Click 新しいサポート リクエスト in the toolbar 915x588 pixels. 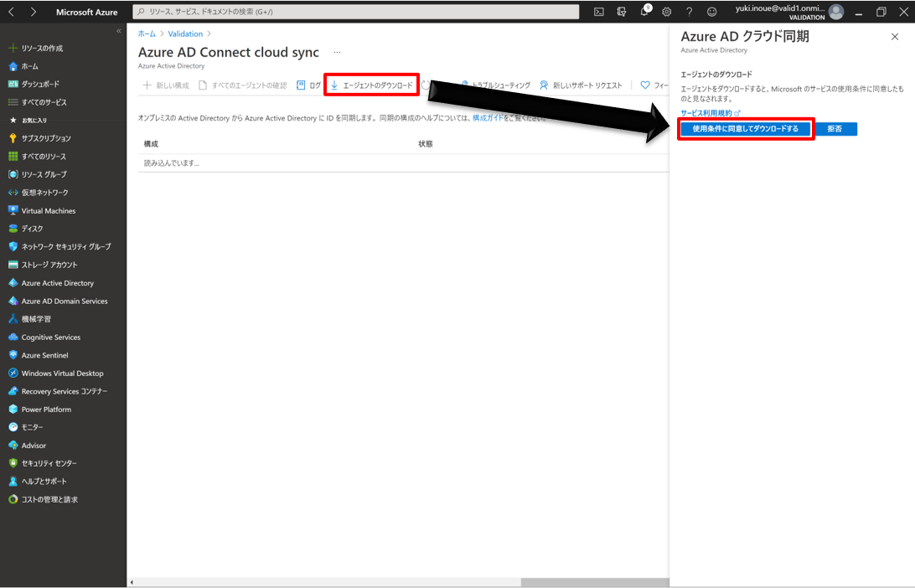click(581, 85)
